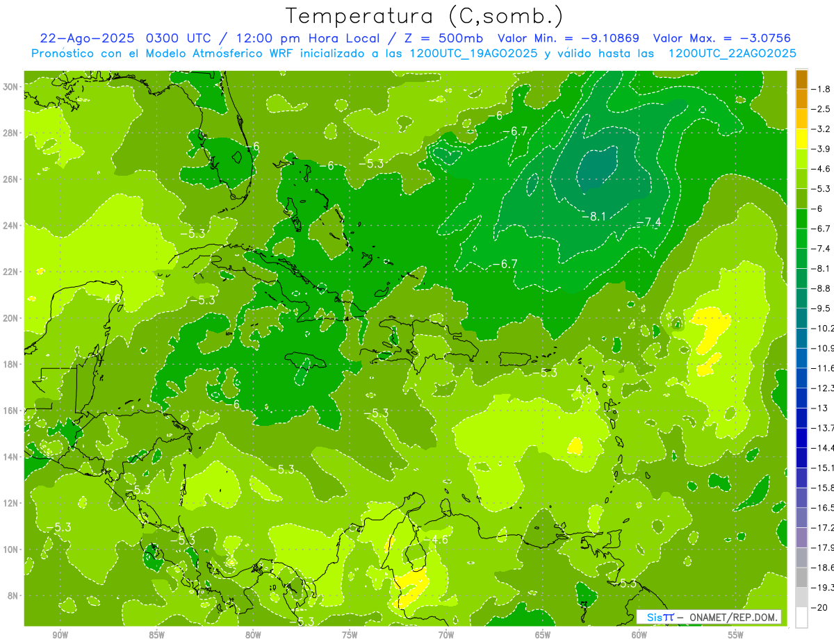Click the teal swatch between -9.5 and -10.2
This screenshot has height=644, width=834.
(x=801, y=317)
